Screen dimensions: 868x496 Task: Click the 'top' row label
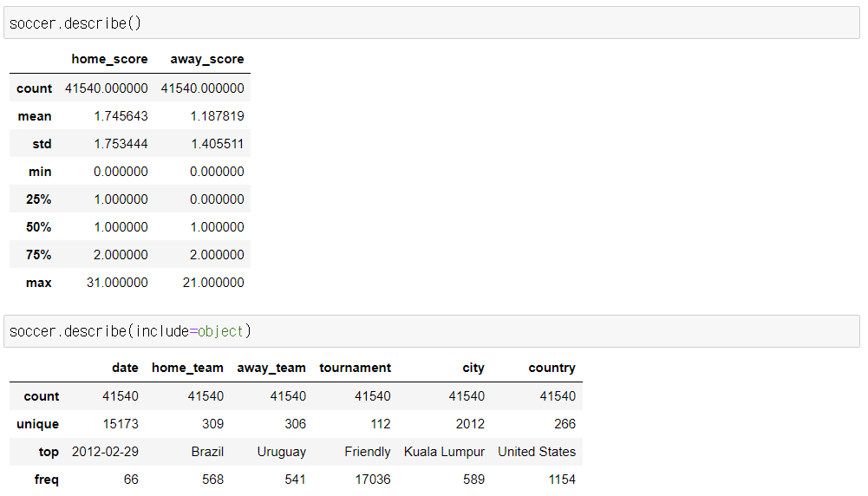49,452
